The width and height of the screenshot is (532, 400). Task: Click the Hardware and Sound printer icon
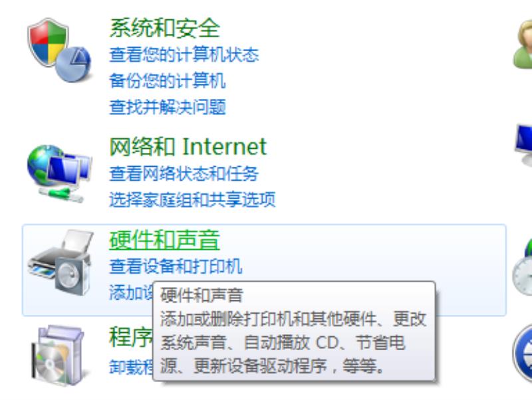pos(60,262)
